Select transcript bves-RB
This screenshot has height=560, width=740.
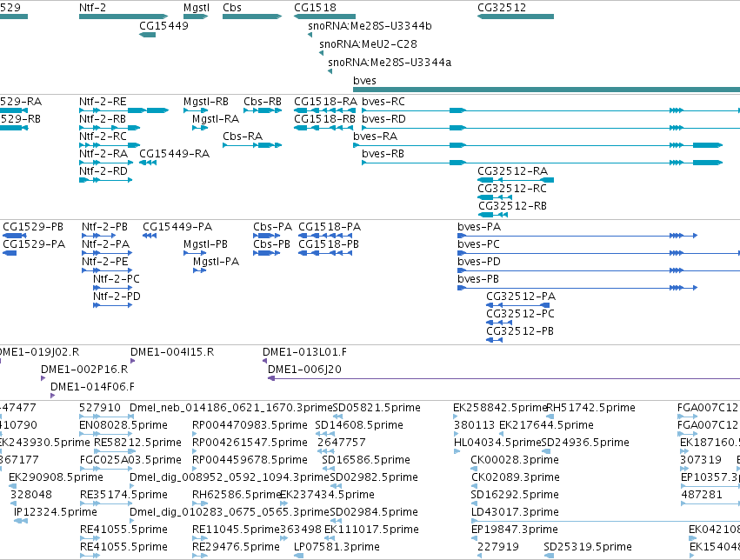pyautogui.click(x=543, y=163)
